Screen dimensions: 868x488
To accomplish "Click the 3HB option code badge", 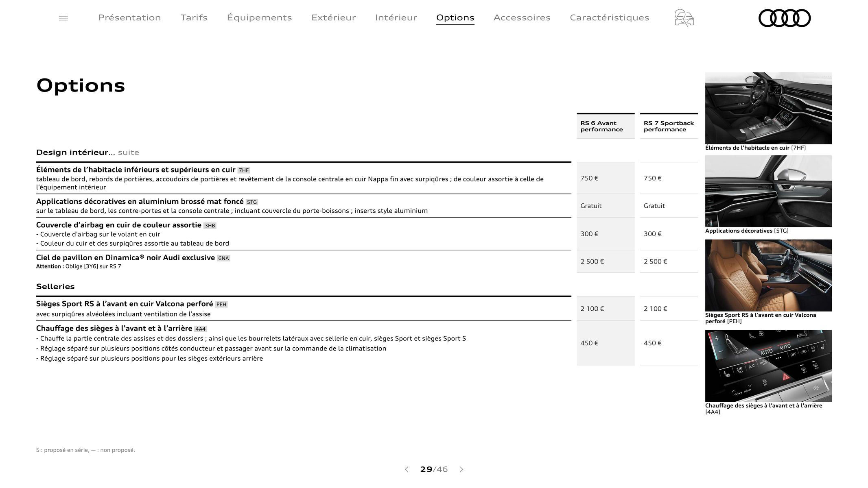I will [210, 226].
